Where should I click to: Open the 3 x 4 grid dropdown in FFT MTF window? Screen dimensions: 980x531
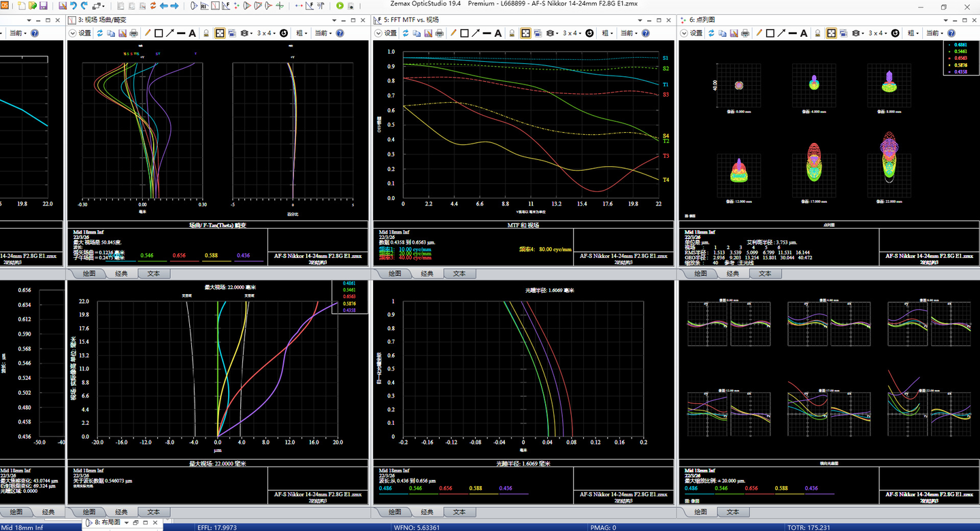coord(572,33)
